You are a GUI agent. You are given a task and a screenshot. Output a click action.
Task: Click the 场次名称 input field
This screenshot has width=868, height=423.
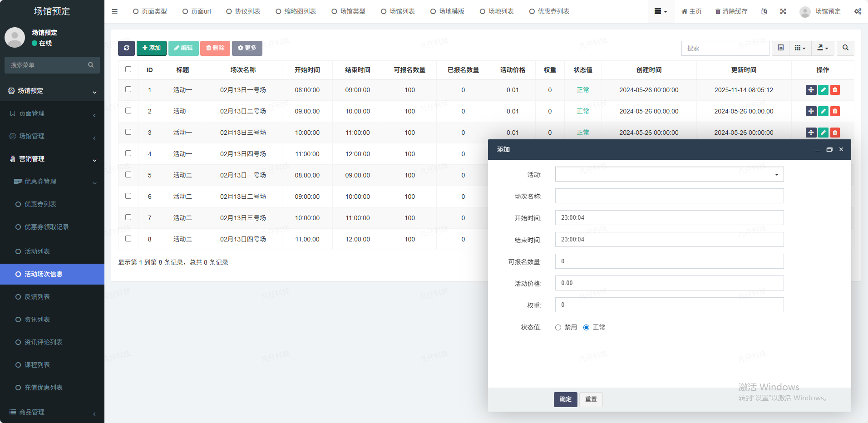[669, 196]
